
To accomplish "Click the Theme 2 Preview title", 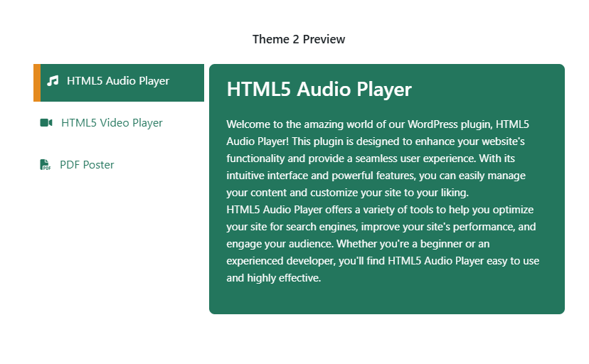I will pos(299,39).
